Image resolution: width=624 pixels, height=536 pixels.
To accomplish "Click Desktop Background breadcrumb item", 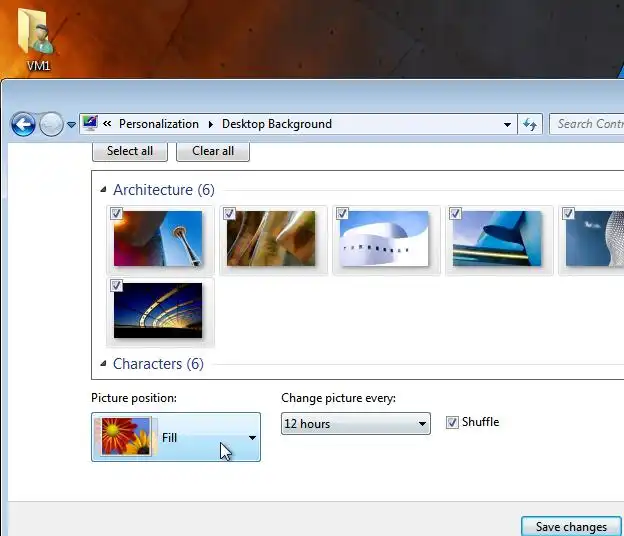I will (277, 124).
